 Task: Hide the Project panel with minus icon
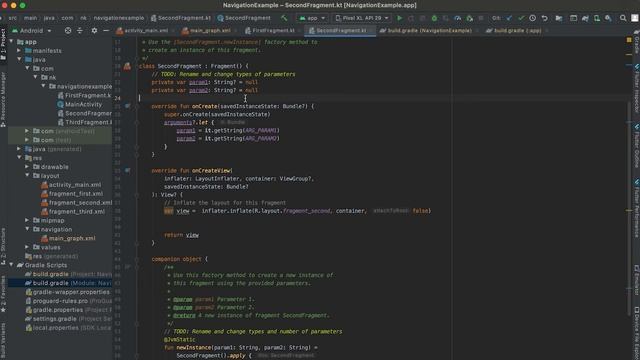[x=106, y=31]
